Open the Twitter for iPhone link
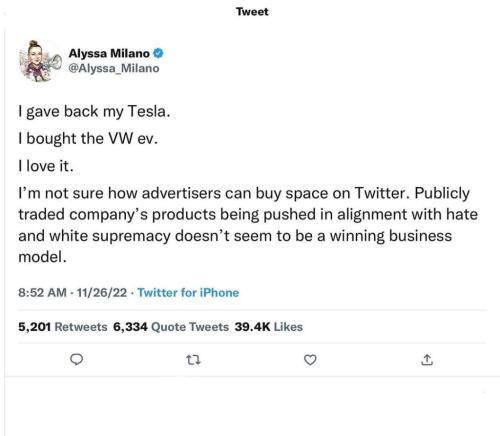This screenshot has width=500, height=436. click(x=188, y=293)
